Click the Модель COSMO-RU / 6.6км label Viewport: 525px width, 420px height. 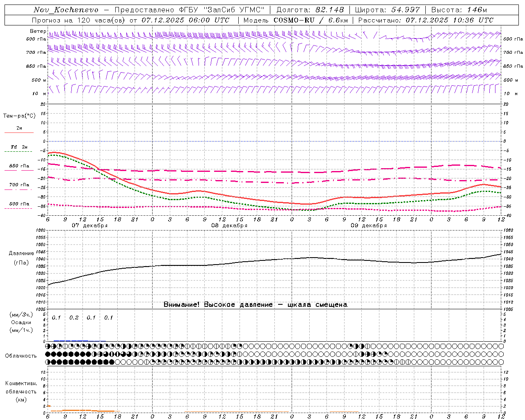tap(295, 20)
